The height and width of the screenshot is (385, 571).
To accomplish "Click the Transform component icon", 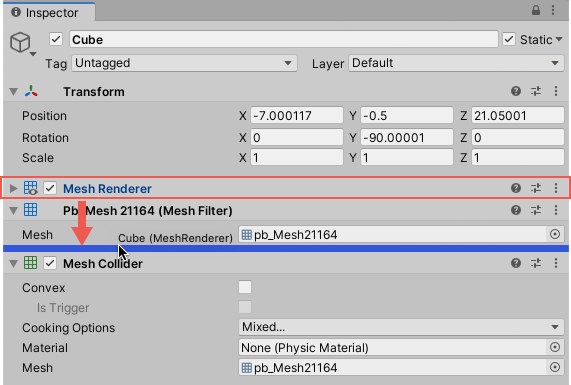I will pyautogui.click(x=31, y=91).
